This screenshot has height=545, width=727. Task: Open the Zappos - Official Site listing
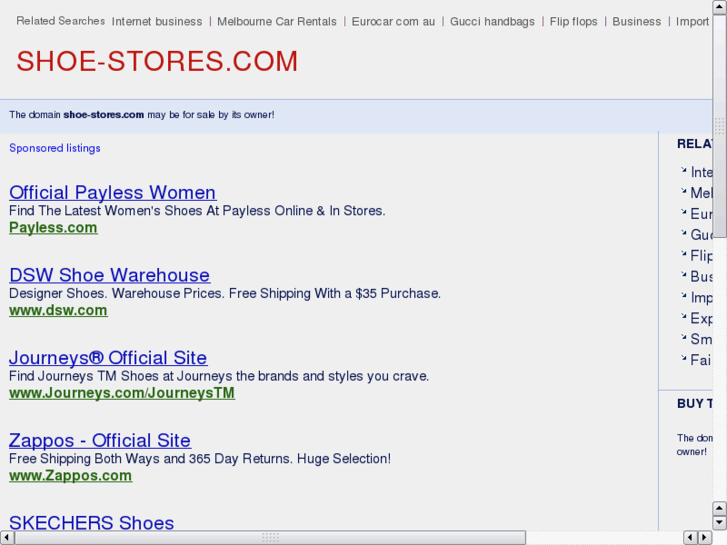(x=100, y=440)
